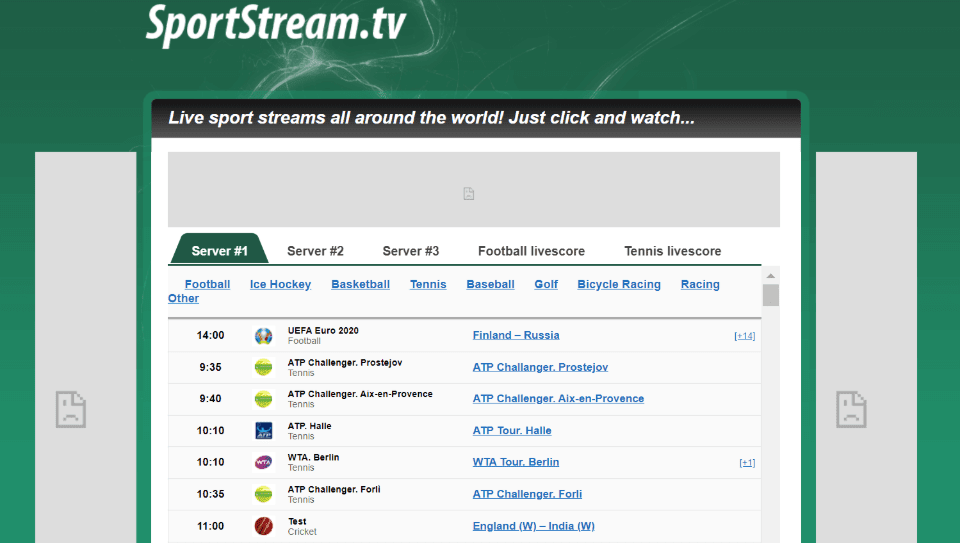960x543 pixels.
Task: Click the WTA Berlin logo icon
Action: coord(263,462)
